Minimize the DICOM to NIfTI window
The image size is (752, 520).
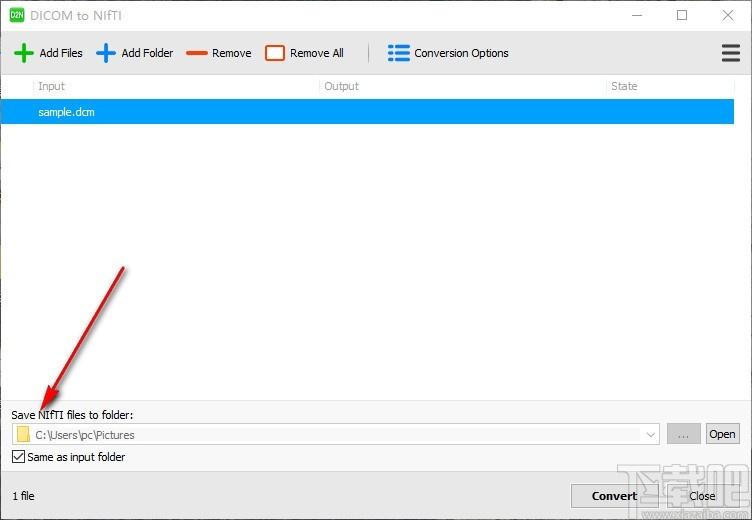tap(637, 15)
